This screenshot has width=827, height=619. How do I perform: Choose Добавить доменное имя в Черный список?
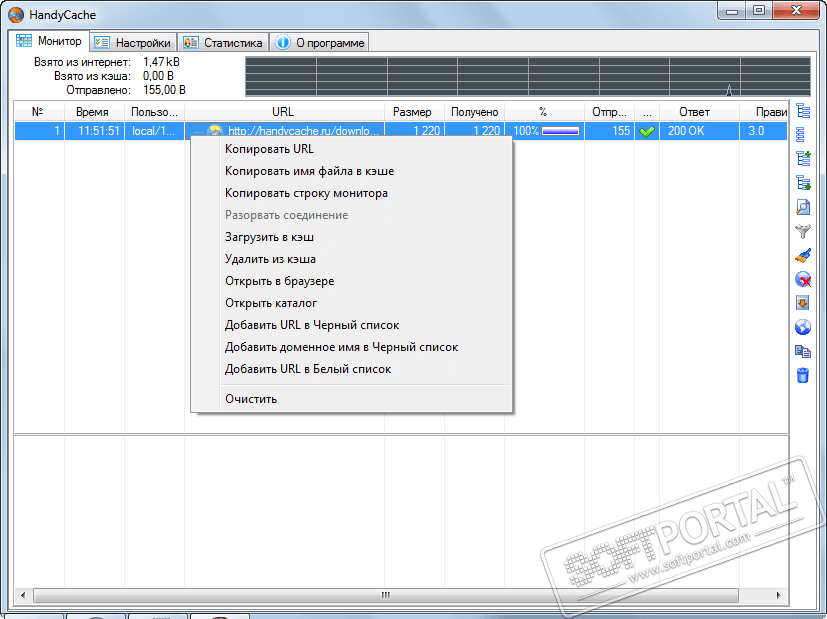pyautogui.click(x=351, y=347)
